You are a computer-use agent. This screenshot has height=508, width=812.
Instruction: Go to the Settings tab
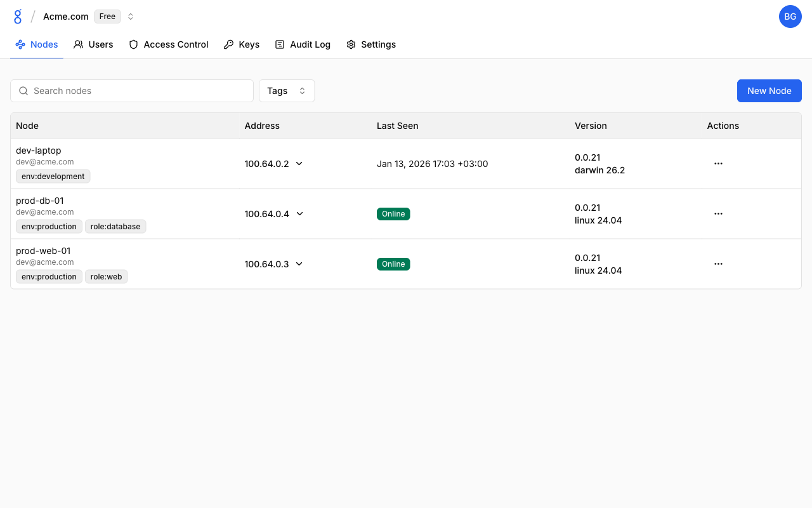pyautogui.click(x=371, y=44)
